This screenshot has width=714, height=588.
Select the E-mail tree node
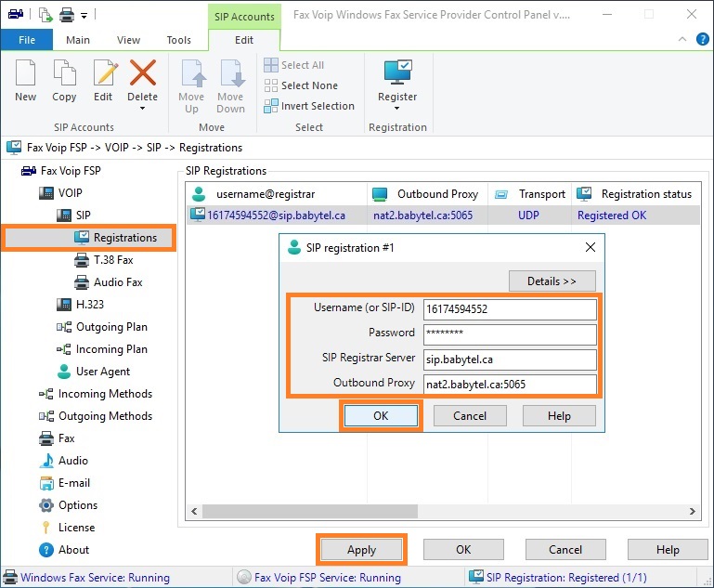coord(65,483)
